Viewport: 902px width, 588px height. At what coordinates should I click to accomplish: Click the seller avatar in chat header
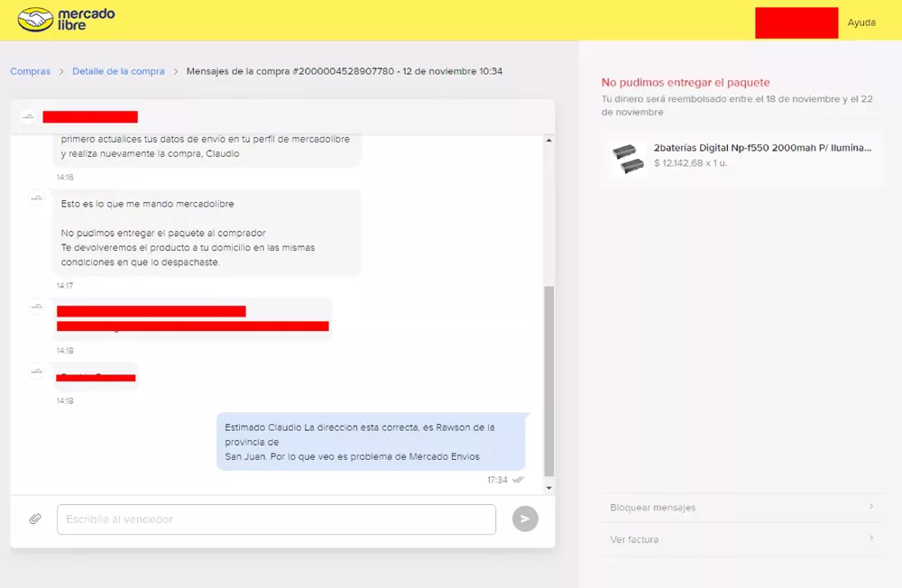click(x=28, y=116)
